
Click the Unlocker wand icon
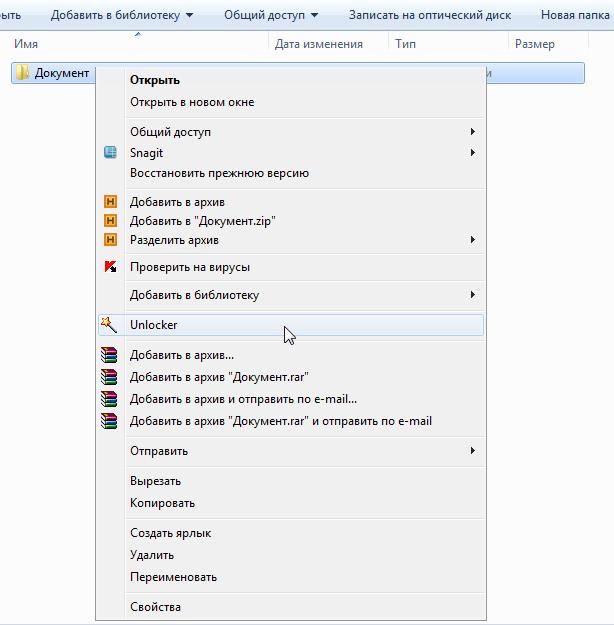point(109,324)
